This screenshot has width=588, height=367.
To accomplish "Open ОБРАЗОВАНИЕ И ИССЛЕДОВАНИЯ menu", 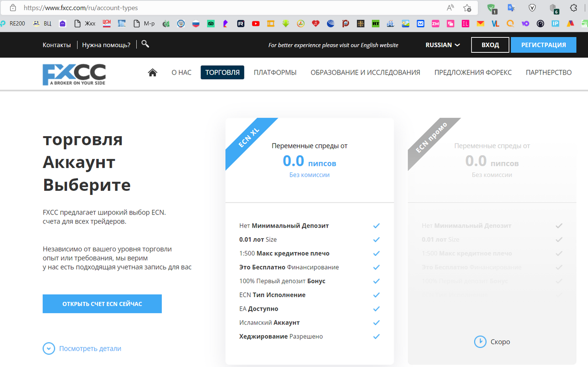I will (x=366, y=72).
